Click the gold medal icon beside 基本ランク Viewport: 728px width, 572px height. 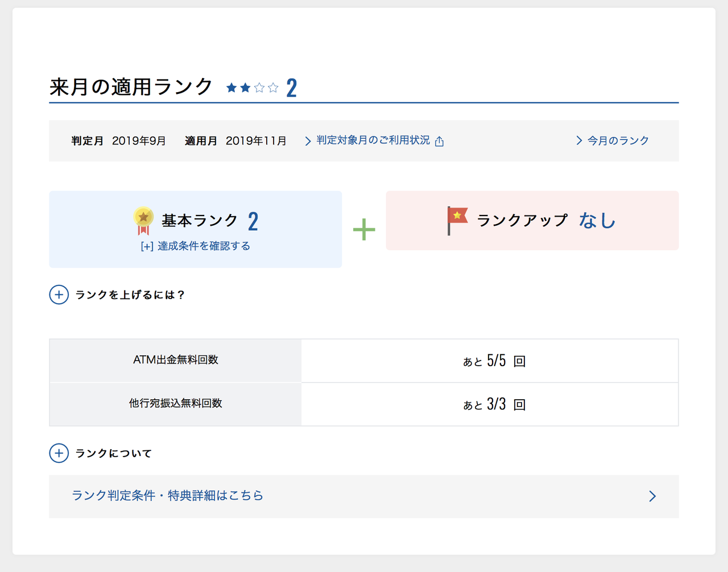[x=143, y=221]
